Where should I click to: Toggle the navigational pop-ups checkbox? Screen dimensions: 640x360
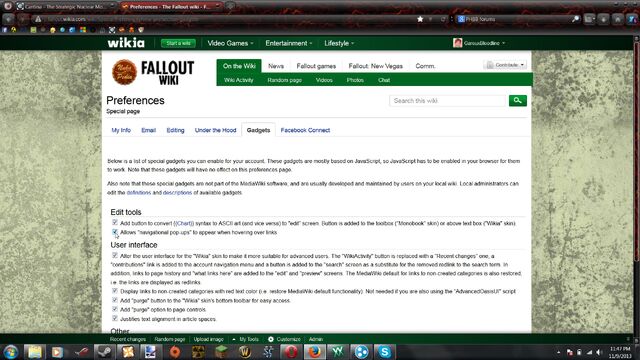[x=115, y=232]
